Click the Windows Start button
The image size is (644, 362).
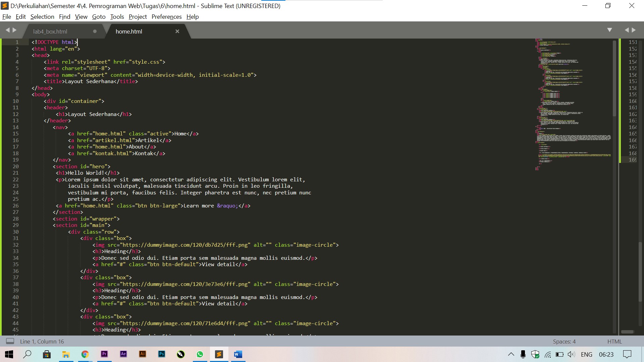[x=8, y=354]
